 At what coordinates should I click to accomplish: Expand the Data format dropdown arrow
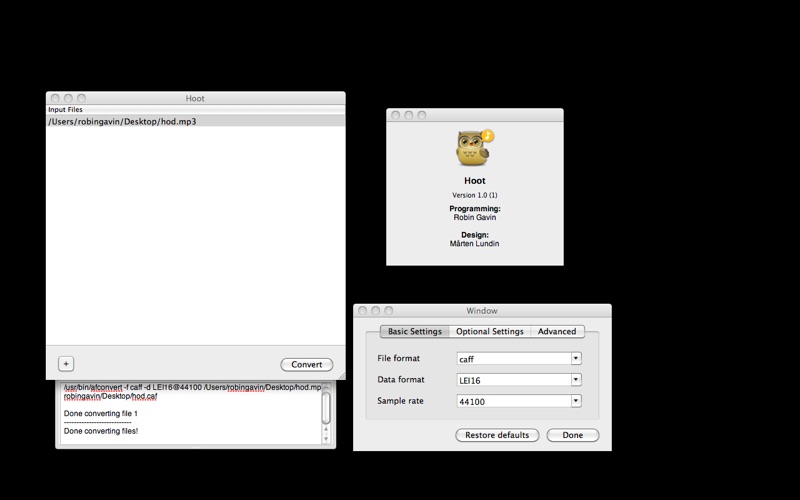click(576, 380)
